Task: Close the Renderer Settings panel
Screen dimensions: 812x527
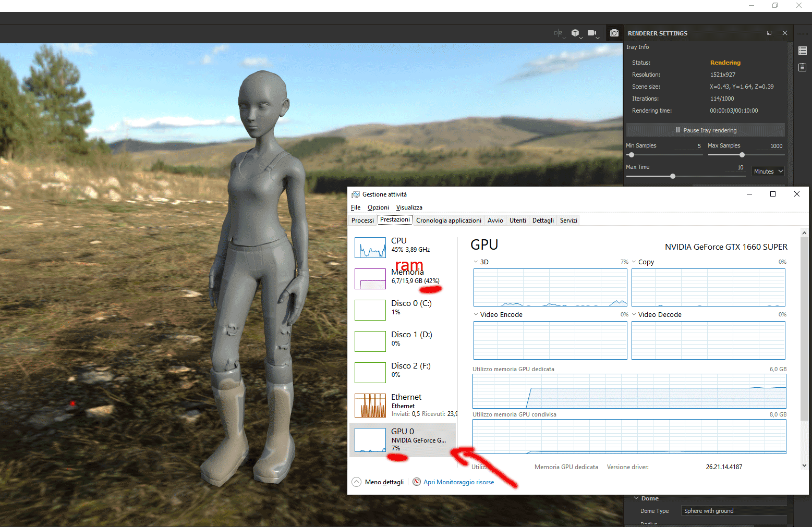Action: click(785, 33)
